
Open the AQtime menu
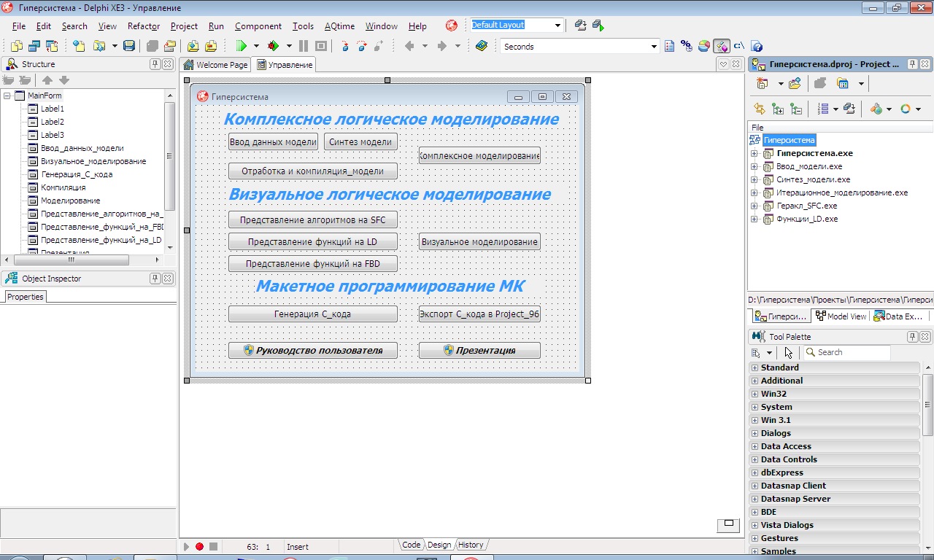(x=339, y=26)
